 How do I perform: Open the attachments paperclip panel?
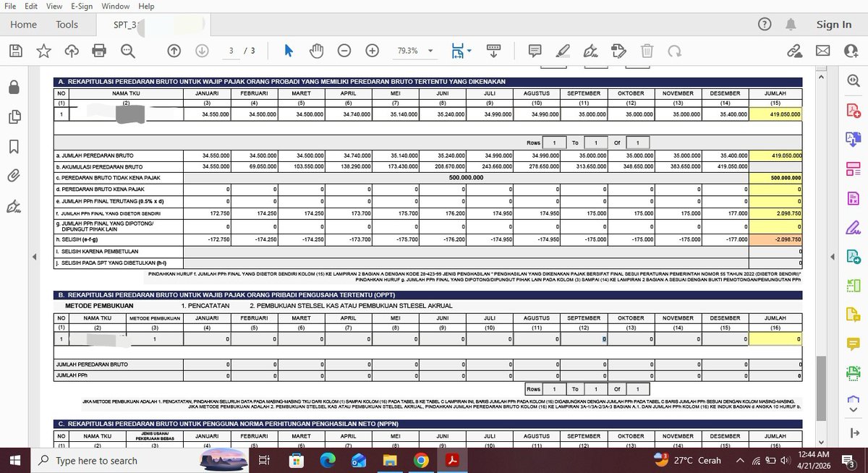[x=13, y=176]
